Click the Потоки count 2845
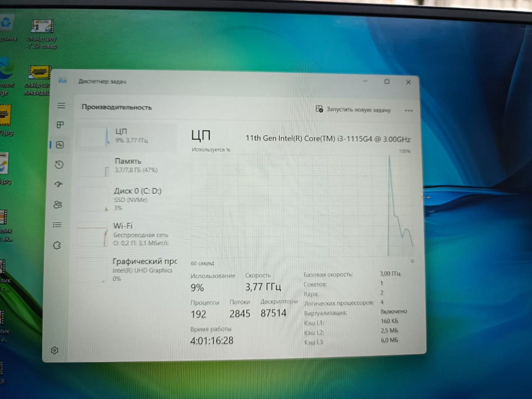This screenshot has width=532, height=399. coord(240,313)
